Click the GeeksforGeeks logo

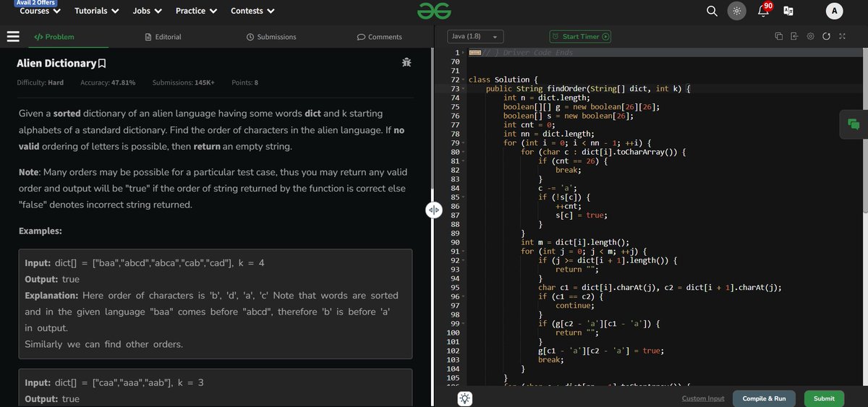click(434, 11)
